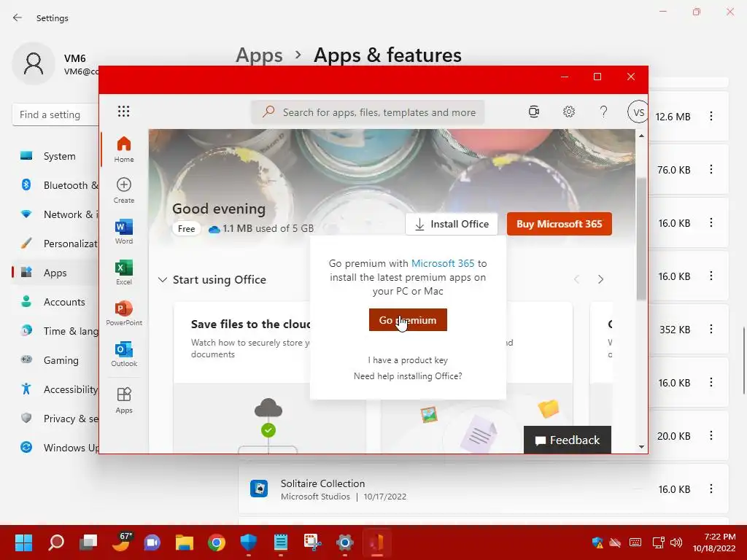Select I have a product key
This screenshot has height=560, width=747.
(x=408, y=360)
